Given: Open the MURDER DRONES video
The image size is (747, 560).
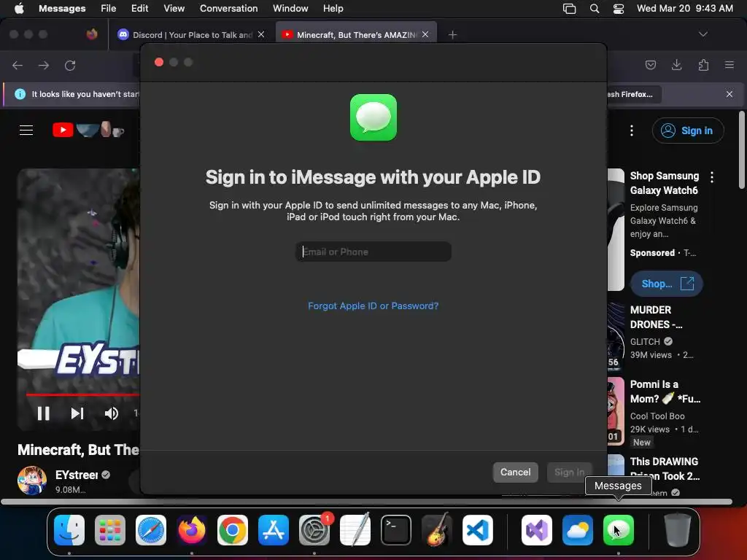Looking at the screenshot, I should (x=656, y=317).
